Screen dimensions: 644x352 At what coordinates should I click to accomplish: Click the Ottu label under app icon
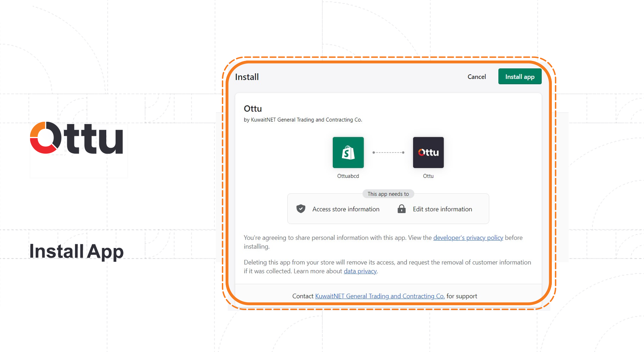point(428,176)
